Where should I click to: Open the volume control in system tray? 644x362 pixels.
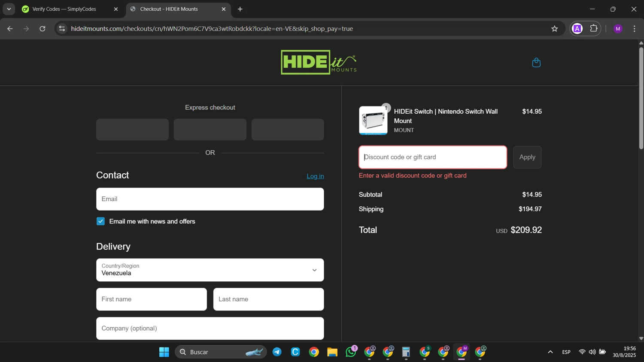click(592, 352)
